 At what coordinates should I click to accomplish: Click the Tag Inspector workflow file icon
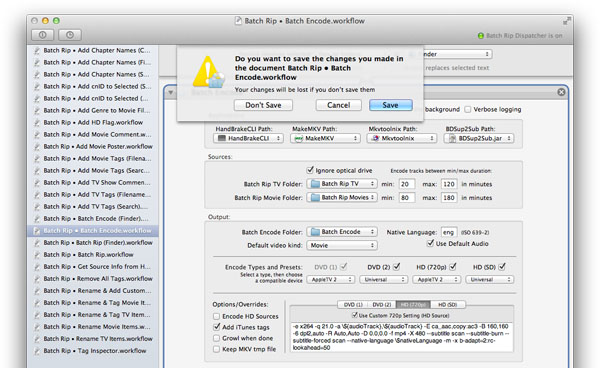(x=37, y=351)
